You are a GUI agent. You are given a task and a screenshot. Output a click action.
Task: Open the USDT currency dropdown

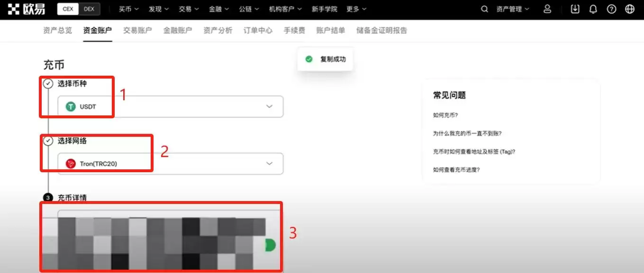coord(270,106)
